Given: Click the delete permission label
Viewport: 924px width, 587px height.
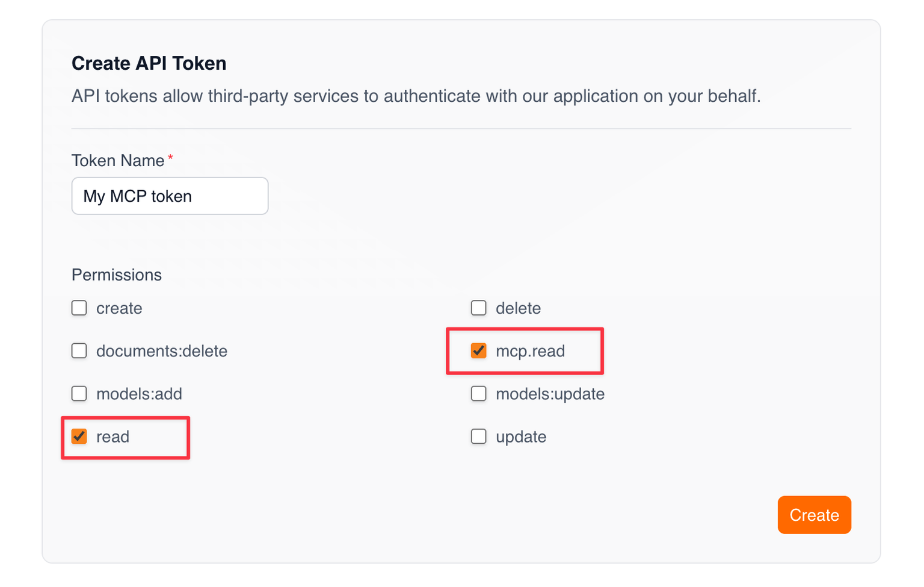Looking at the screenshot, I should (518, 308).
